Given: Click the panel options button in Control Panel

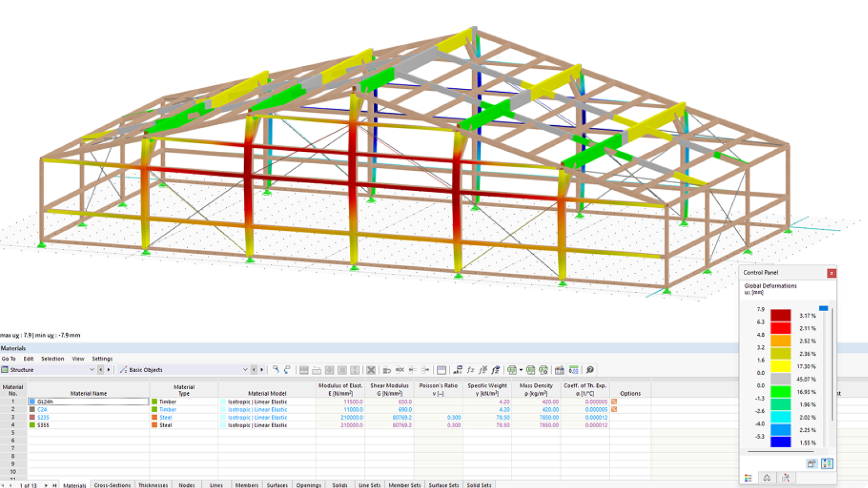Looking at the screenshot, I should click(812, 463).
